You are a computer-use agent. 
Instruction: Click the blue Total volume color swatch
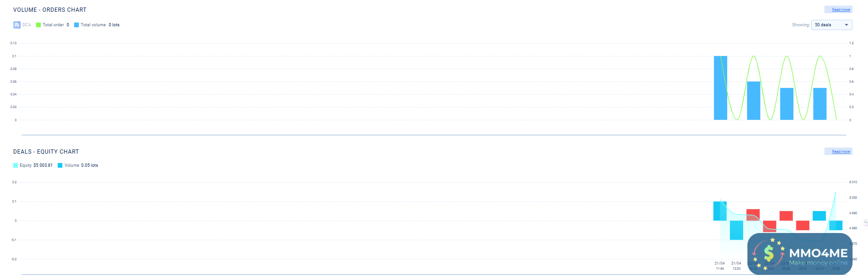point(76,25)
